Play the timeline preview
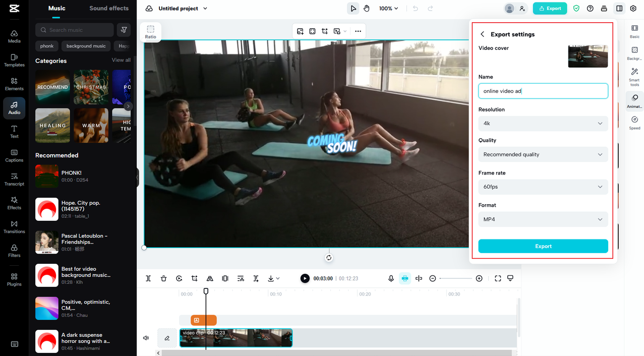Image resolution: width=644 pixels, height=356 pixels. click(x=305, y=278)
